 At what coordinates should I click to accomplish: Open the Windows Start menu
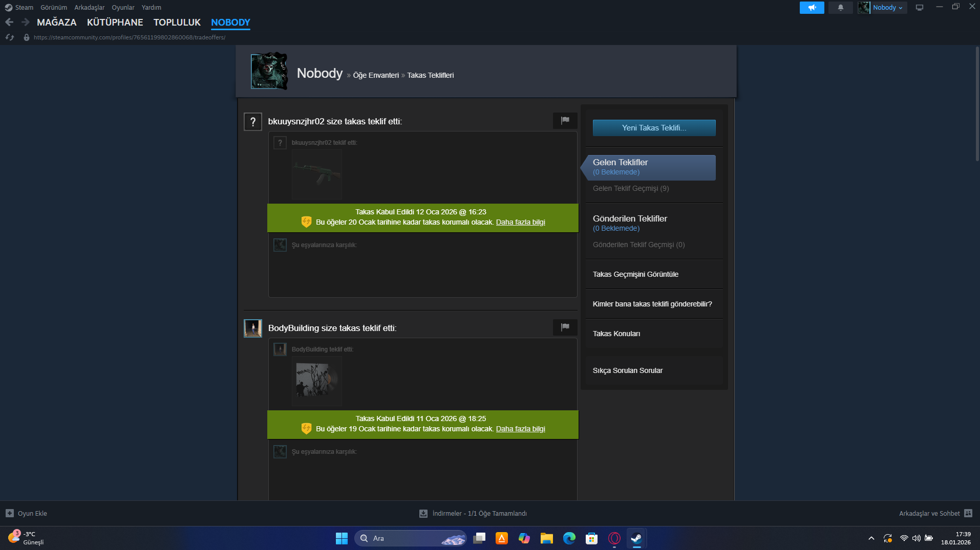tap(342, 538)
